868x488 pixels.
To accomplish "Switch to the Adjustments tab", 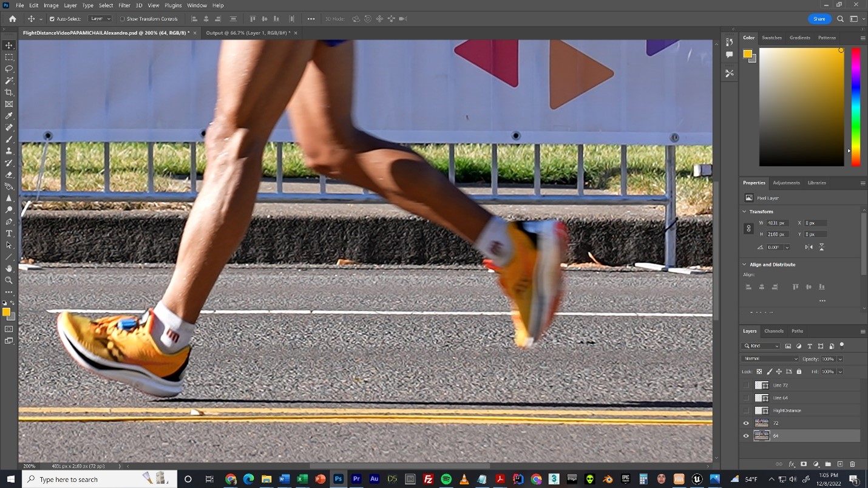I will coord(786,183).
